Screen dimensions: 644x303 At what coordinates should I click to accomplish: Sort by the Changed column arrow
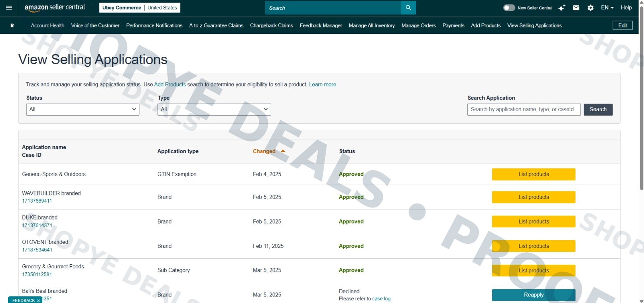tap(283, 151)
